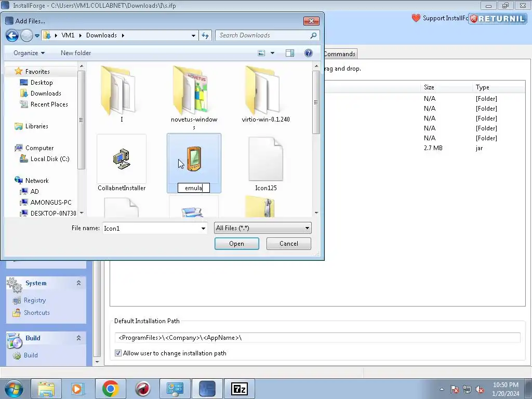
Task: Collapse the System section in InstallForge sidebar
Action: [x=78, y=283]
